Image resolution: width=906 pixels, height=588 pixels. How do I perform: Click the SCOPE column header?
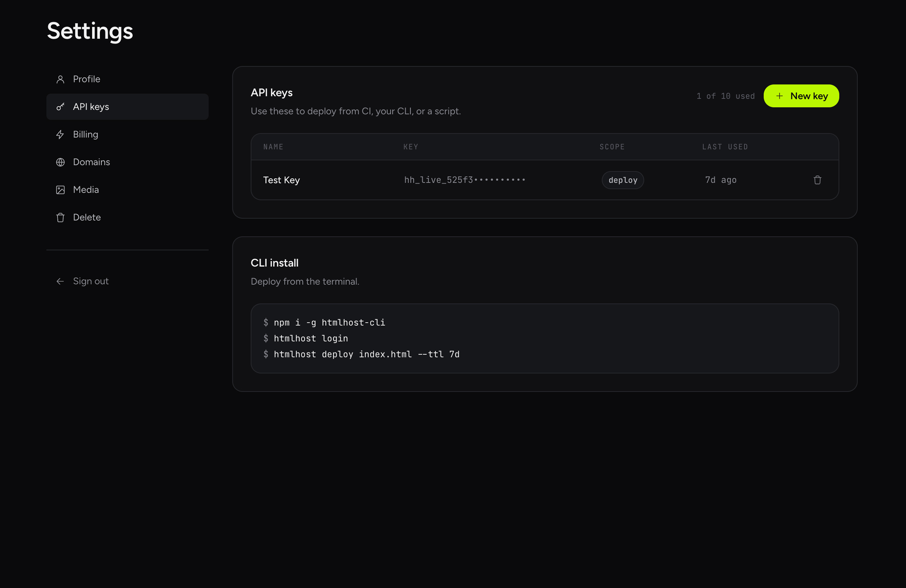click(x=612, y=147)
